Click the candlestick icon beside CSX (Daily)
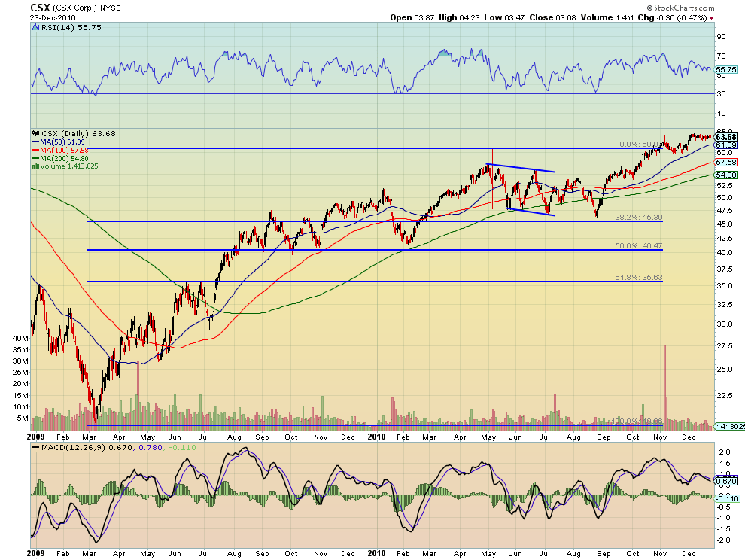The width and height of the screenshot is (745, 560). click(x=36, y=133)
